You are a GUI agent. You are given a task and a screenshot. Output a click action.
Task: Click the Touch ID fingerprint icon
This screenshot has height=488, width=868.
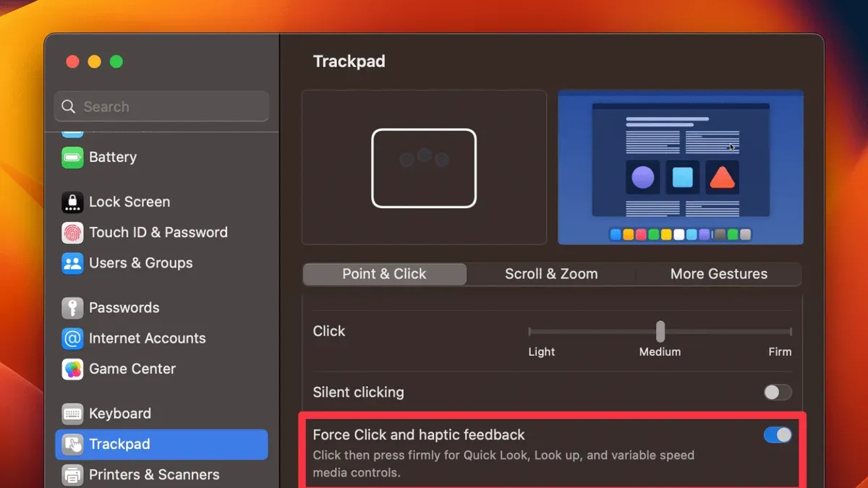click(x=72, y=232)
